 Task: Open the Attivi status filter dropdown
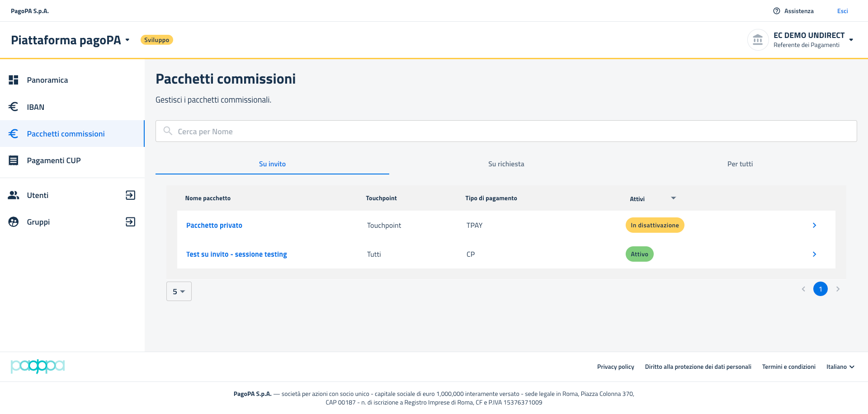pos(673,198)
